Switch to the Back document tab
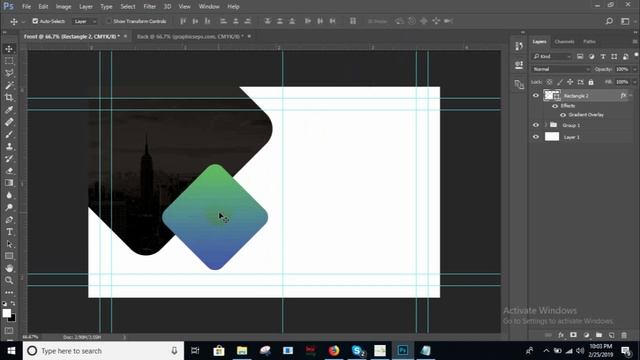 click(190, 36)
